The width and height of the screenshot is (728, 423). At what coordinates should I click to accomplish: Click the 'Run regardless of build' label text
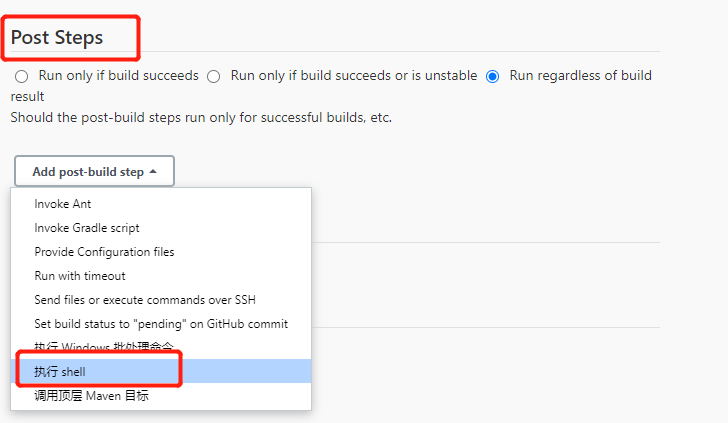(x=580, y=75)
